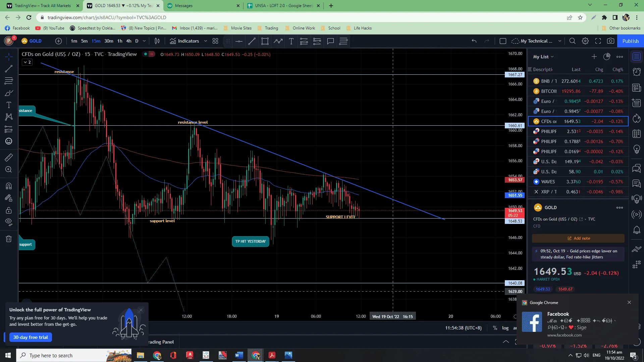The height and width of the screenshot is (362, 644).
Task: Open the news panel icon
Action: (x=636, y=87)
